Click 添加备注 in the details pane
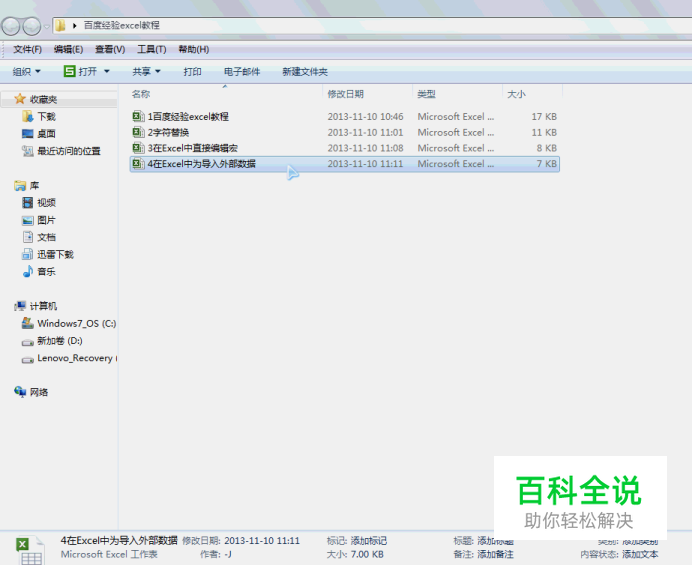This screenshot has width=692, height=565. click(x=496, y=554)
